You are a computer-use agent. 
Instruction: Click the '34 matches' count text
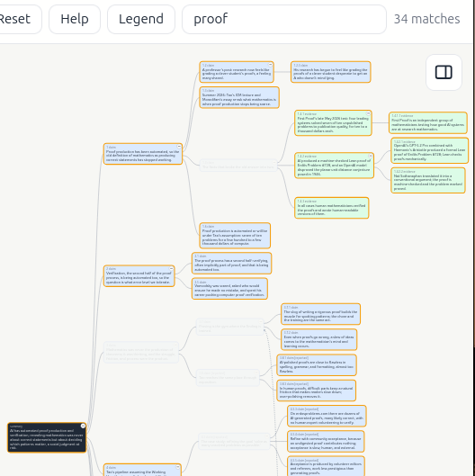click(426, 19)
